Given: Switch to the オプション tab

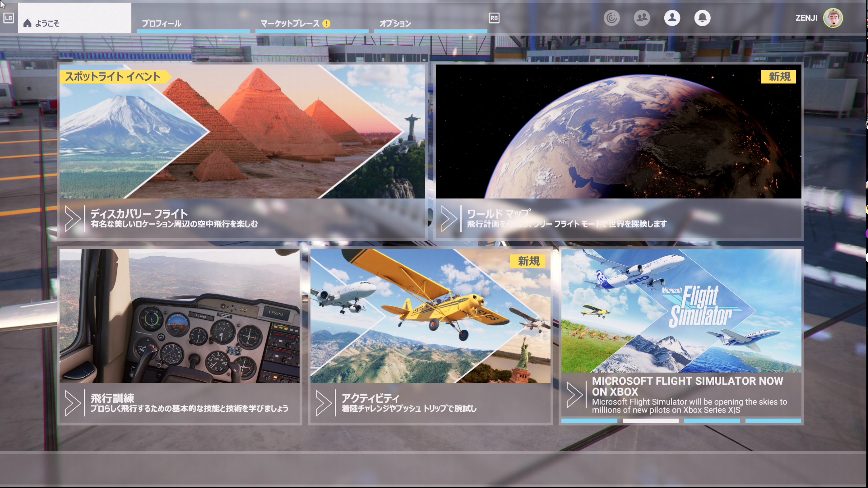Looking at the screenshot, I should (x=395, y=23).
